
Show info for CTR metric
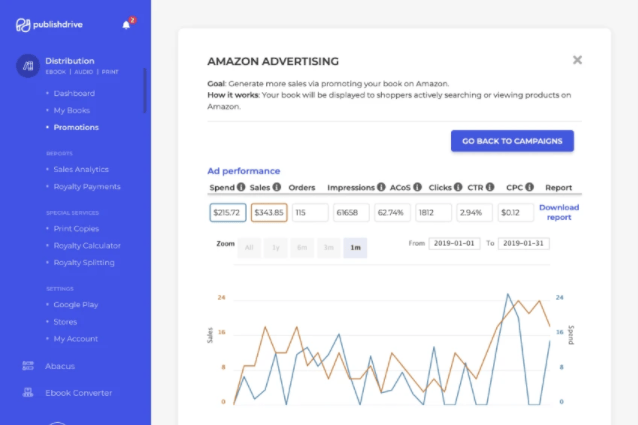pos(490,187)
